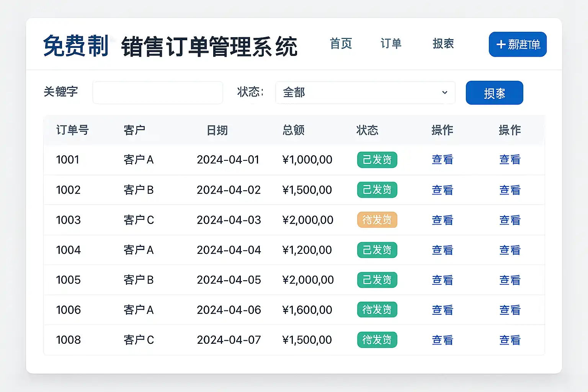This screenshot has height=392, width=588.
Task: Click the 已发货 status badge on order 1001
Action: (x=377, y=160)
